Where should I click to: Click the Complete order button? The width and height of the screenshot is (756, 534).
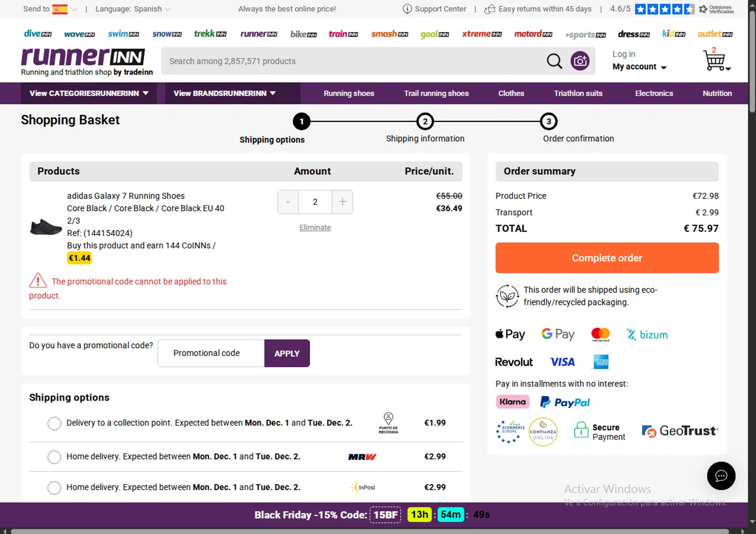(x=607, y=258)
